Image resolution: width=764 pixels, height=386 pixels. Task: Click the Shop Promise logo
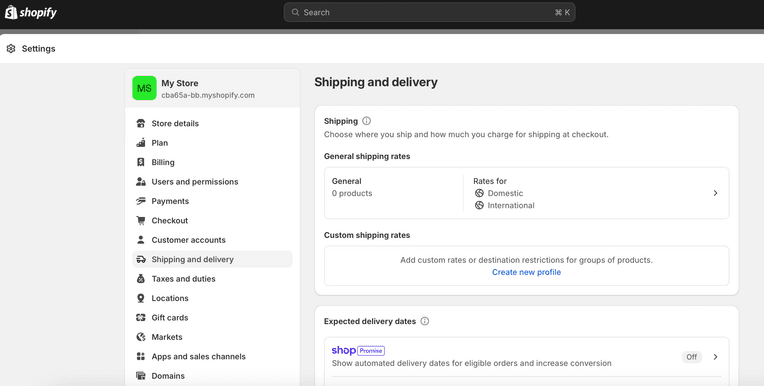click(x=358, y=350)
